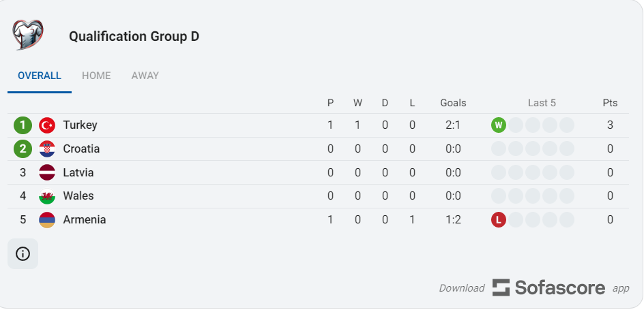Screen dimensions: 644x312
Task: Open the Wales team name
Action: (78, 196)
